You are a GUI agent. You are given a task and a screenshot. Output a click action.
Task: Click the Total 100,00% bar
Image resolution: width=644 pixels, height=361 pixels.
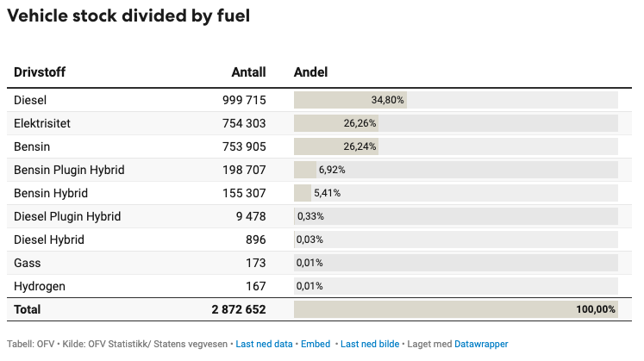click(455, 308)
